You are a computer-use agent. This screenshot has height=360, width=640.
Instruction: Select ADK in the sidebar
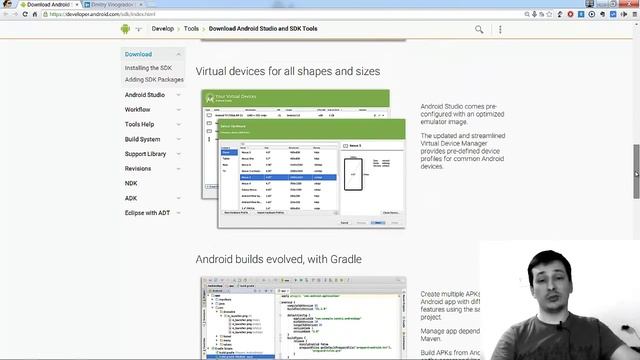(131, 198)
